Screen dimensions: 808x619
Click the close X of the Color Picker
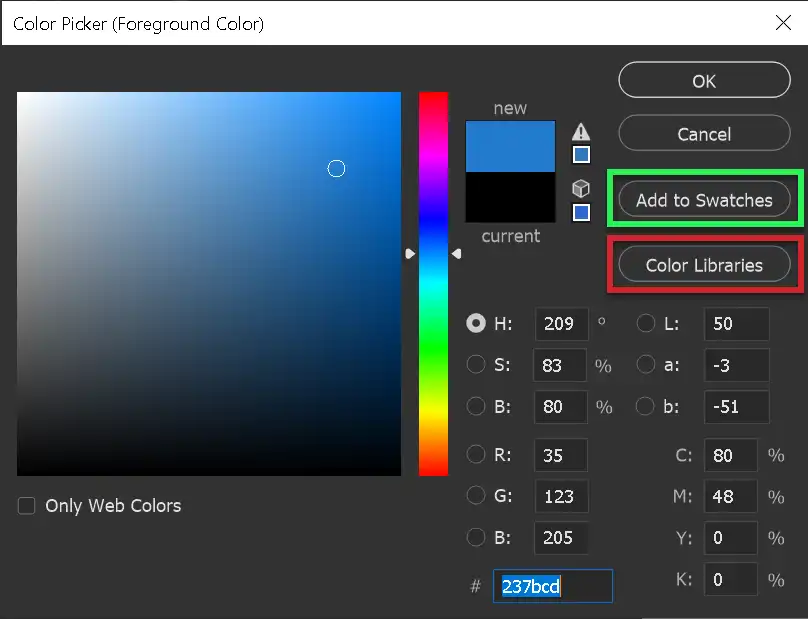pyautogui.click(x=783, y=23)
